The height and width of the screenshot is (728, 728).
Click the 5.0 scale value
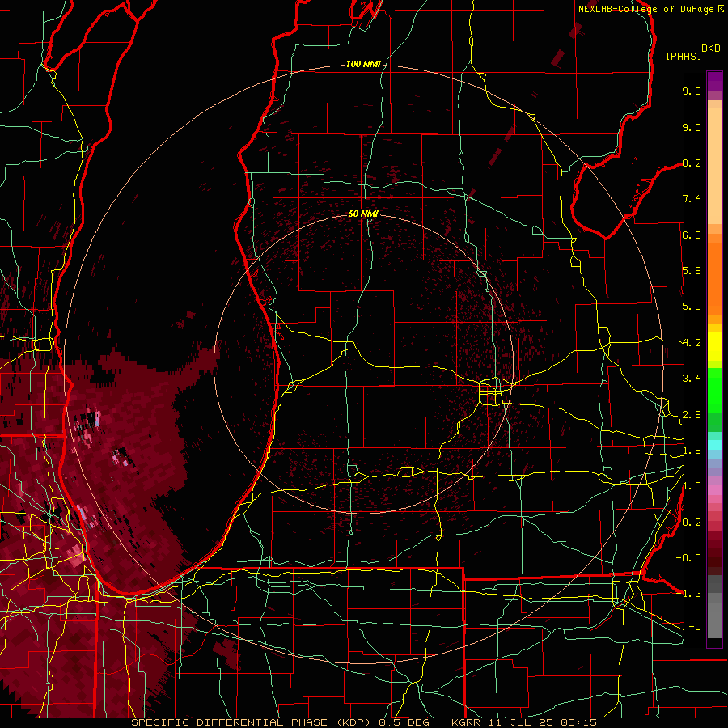(x=692, y=307)
